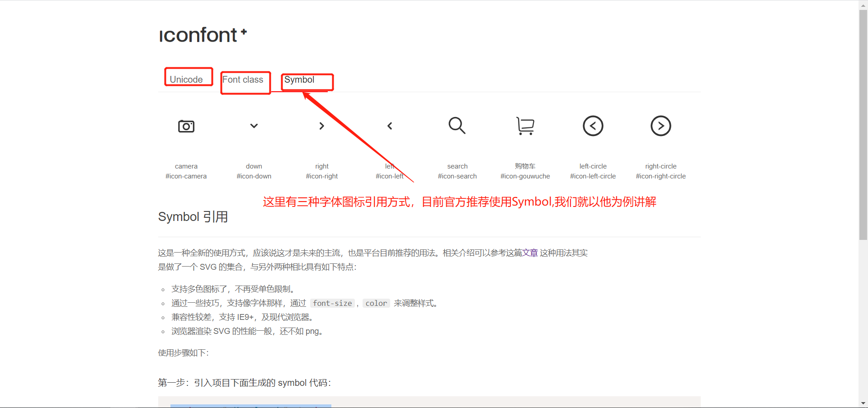Switch to the Unicode tab
Screen dimensions: 868x408
(186, 80)
